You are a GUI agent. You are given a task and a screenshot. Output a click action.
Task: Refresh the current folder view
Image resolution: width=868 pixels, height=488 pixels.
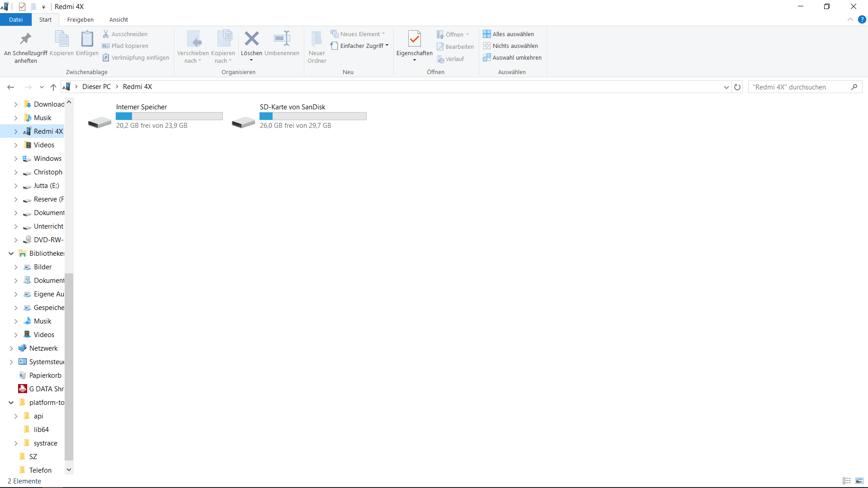(737, 87)
